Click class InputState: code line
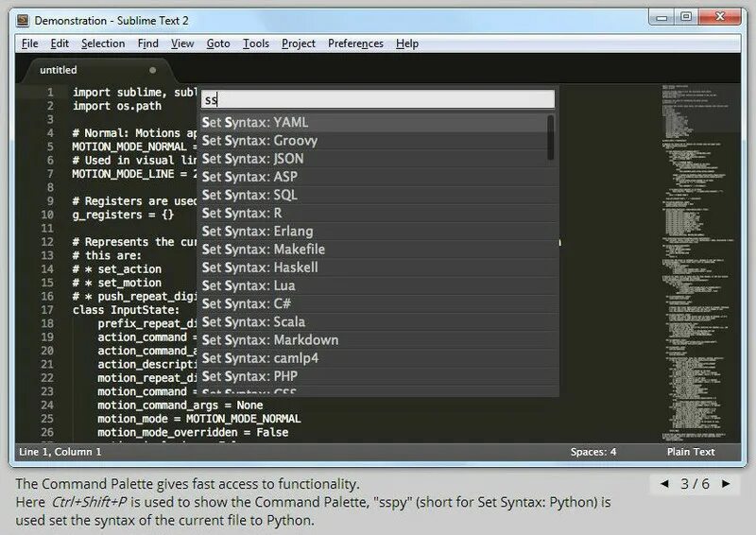The height and width of the screenshot is (535, 756). tap(126, 310)
